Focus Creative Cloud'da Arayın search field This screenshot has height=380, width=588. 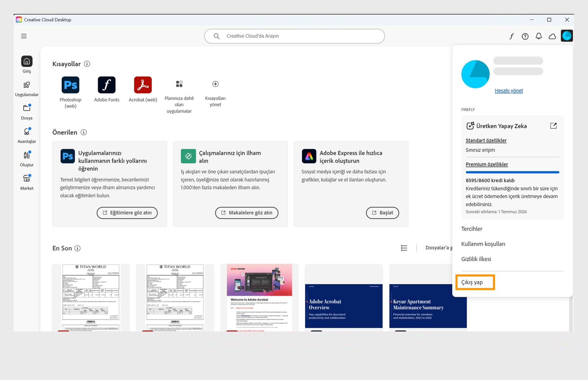tap(294, 36)
